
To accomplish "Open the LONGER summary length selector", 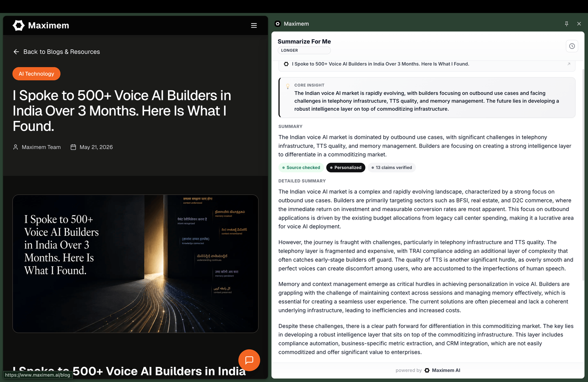I will tap(304, 50).
